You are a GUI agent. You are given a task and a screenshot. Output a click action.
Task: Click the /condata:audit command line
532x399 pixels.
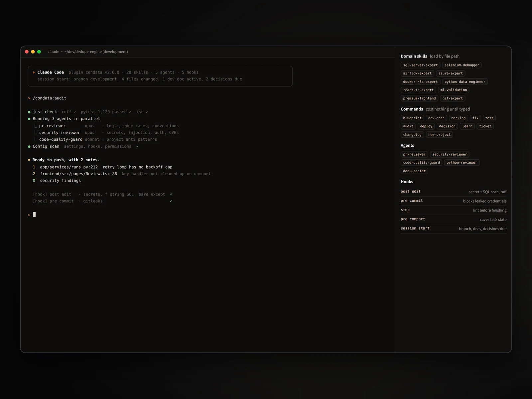[x=50, y=98]
